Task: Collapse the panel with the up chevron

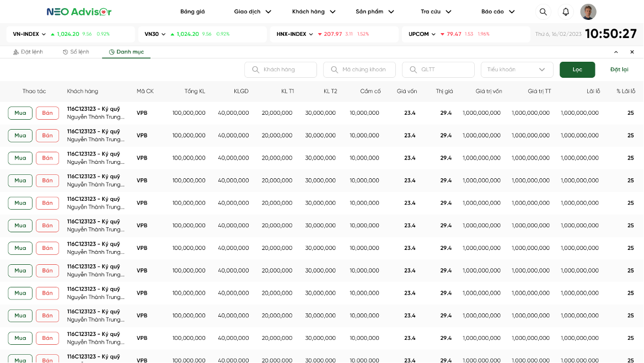Action: tap(616, 52)
